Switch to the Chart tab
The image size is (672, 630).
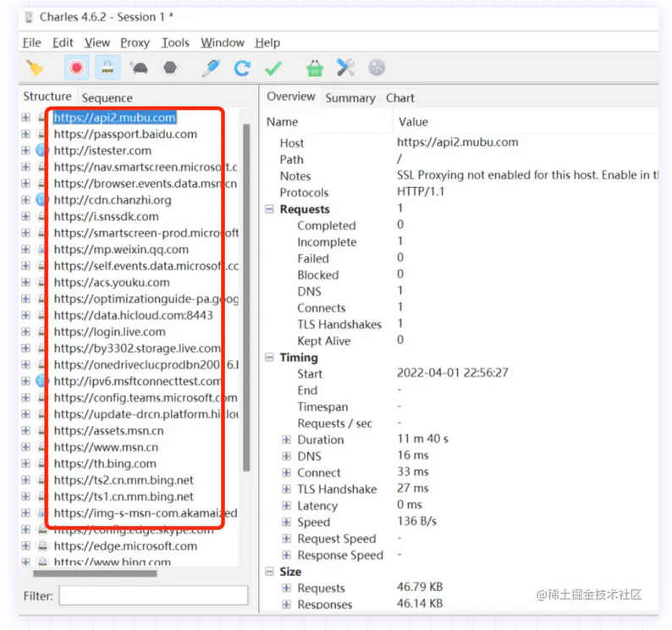click(399, 98)
